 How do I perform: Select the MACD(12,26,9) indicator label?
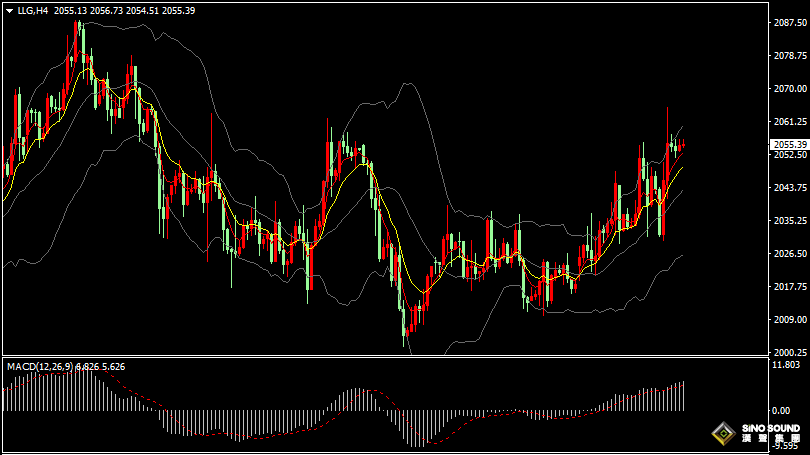[38, 367]
